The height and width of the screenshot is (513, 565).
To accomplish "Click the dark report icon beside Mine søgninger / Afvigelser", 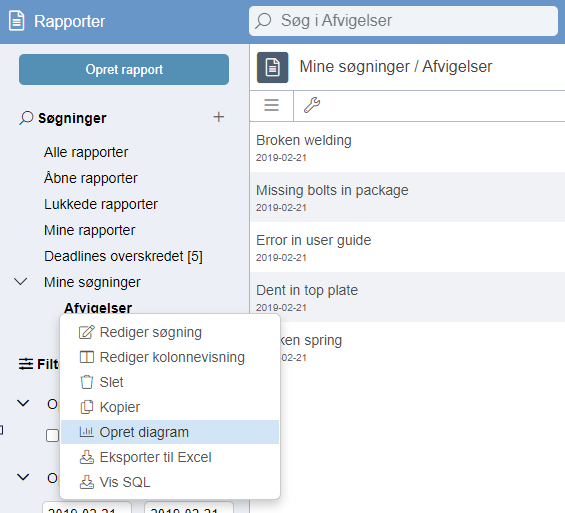I will [272, 67].
